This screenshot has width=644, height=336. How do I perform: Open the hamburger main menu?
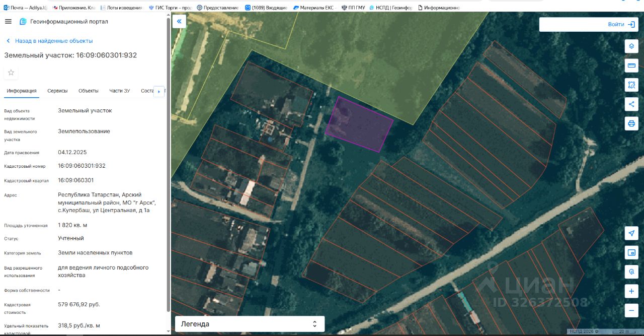(x=8, y=21)
